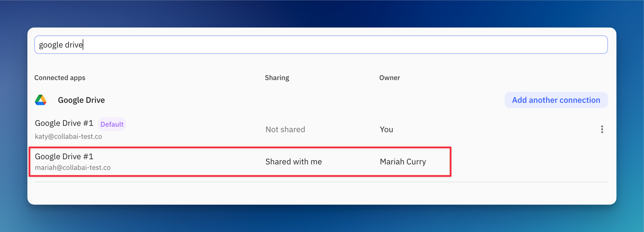Click the mariah@collabai-test.co email address

[x=73, y=168]
